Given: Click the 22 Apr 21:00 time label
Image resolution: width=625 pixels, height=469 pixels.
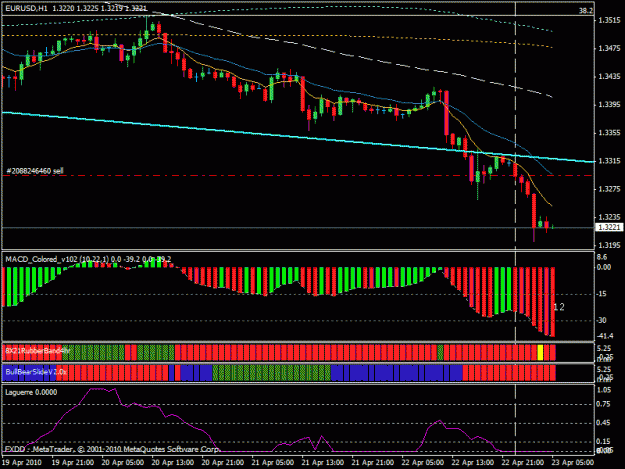Looking at the screenshot, I should coord(523,463).
